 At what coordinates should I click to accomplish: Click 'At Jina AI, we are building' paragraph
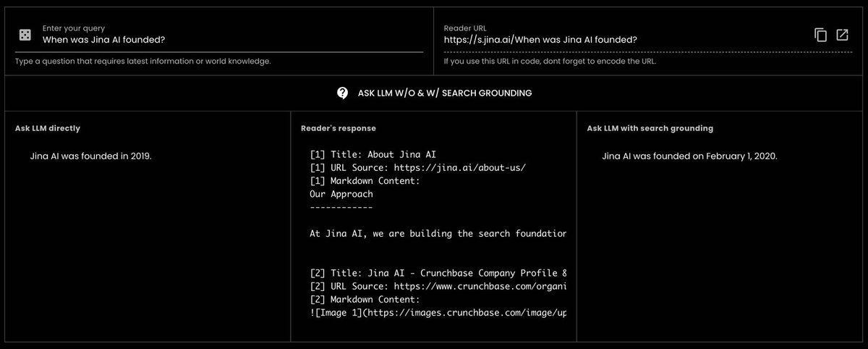[x=438, y=234]
